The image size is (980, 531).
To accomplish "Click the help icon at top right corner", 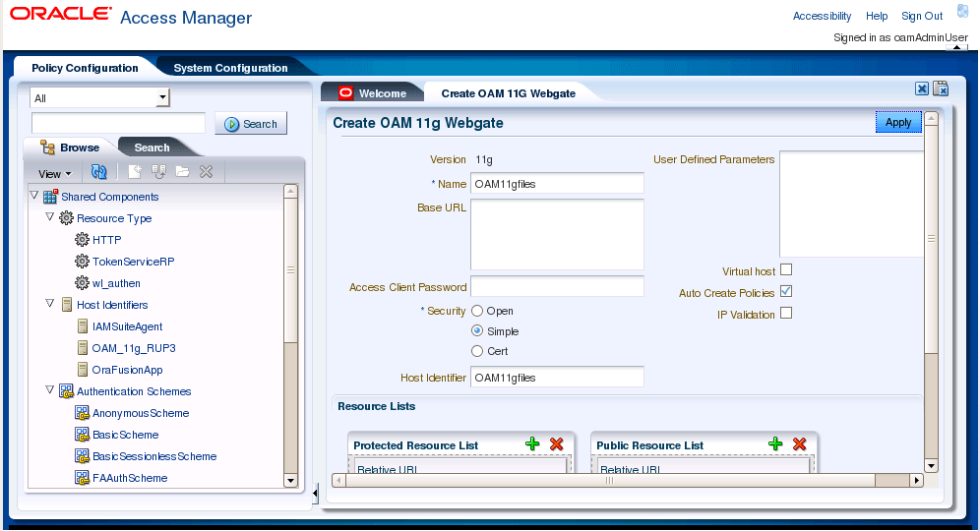I will tap(962, 11).
